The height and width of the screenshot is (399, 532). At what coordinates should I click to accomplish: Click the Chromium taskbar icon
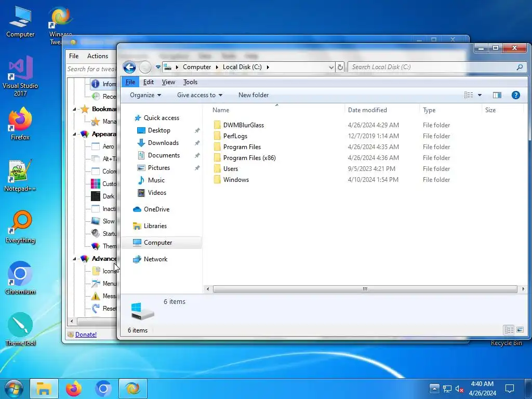pyautogui.click(x=103, y=389)
